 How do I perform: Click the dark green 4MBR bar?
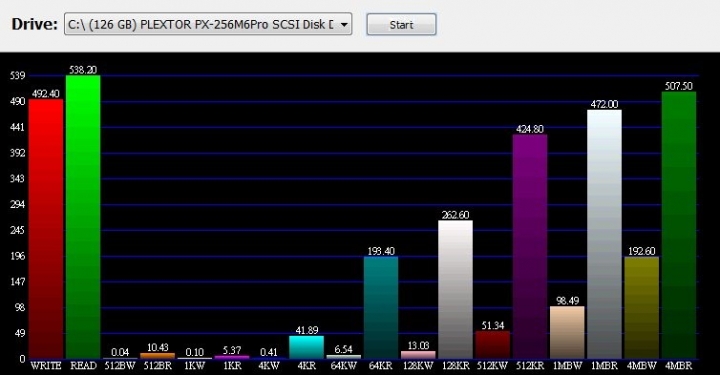tap(679, 225)
